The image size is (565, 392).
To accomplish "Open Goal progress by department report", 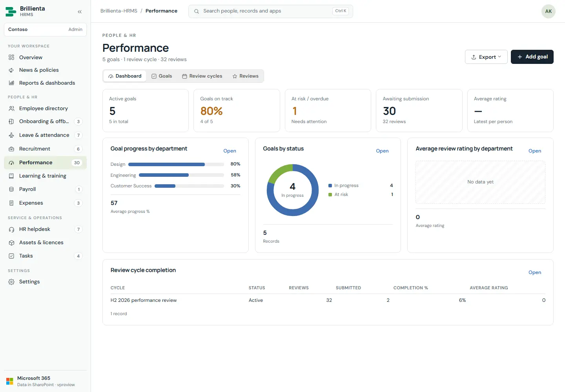I will pyautogui.click(x=230, y=151).
